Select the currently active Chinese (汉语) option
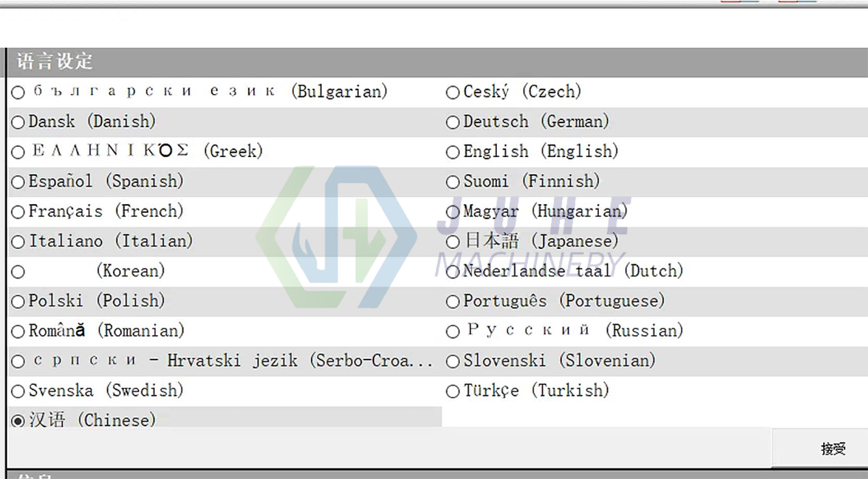 (17, 419)
